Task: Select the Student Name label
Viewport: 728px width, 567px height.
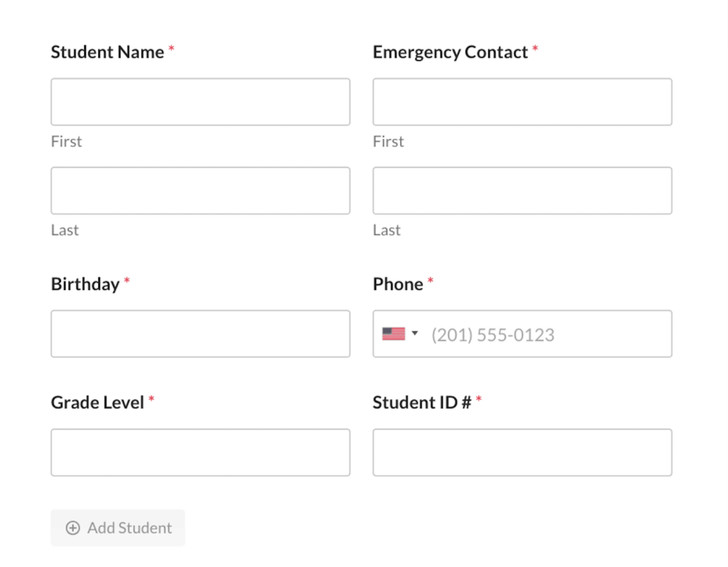Action: coord(107,52)
